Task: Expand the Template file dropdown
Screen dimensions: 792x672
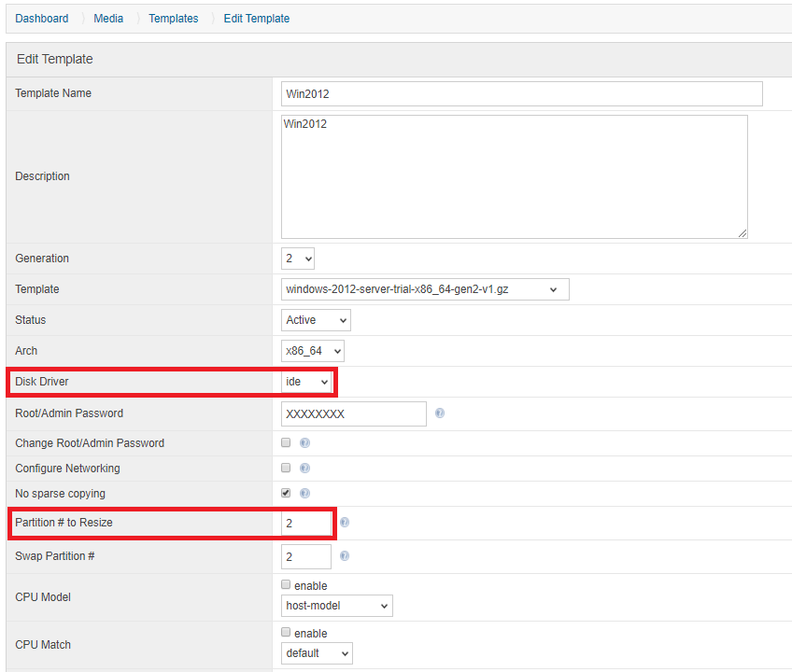Action: pyautogui.click(x=425, y=289)
